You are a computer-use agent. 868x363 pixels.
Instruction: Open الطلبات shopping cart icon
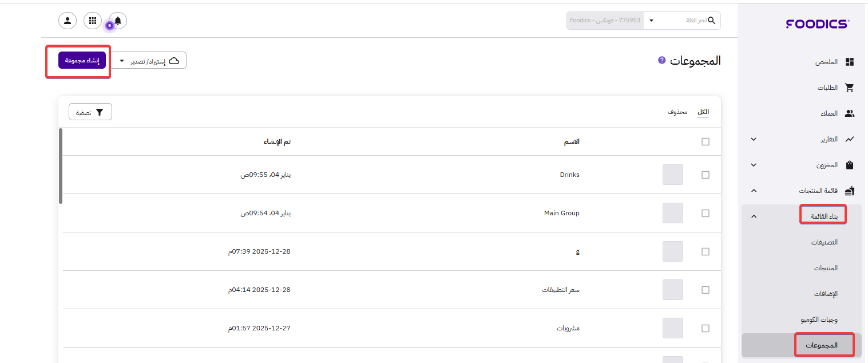pos(850,88)
